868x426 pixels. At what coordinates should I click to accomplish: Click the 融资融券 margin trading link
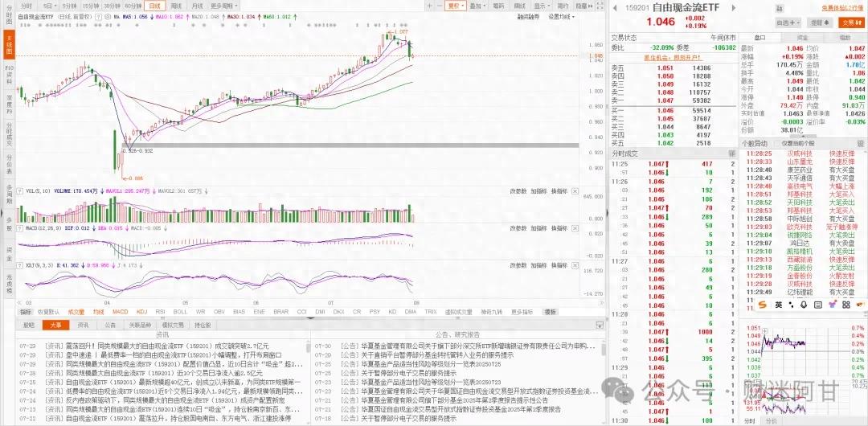pos(528,17)
